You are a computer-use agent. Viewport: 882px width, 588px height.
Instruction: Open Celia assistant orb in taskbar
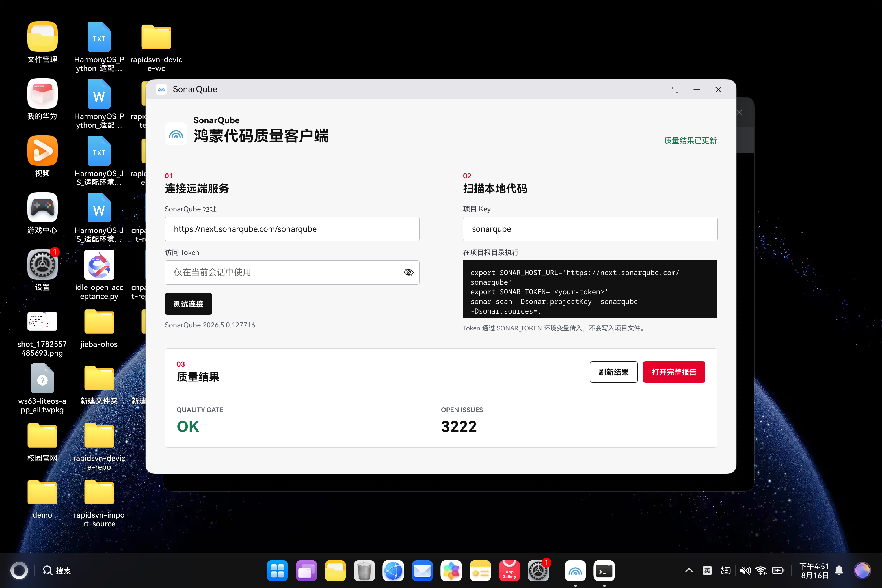[862, 571]
